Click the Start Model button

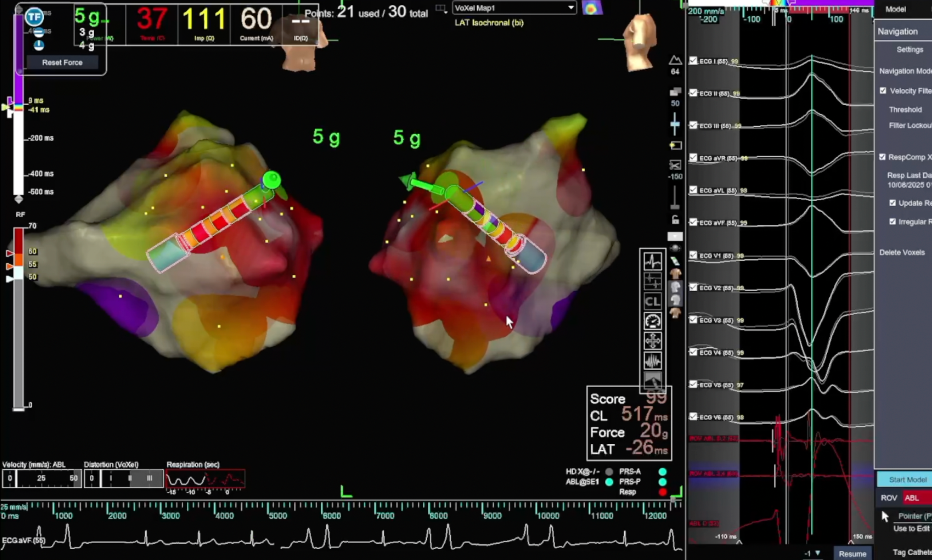(x=908, y=480)
